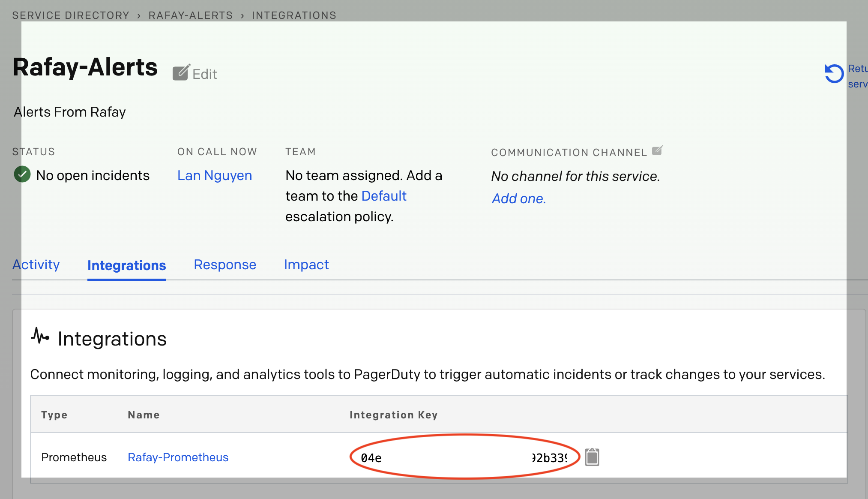Click the Type column header
868x499 pixels.
pos(54,415)
